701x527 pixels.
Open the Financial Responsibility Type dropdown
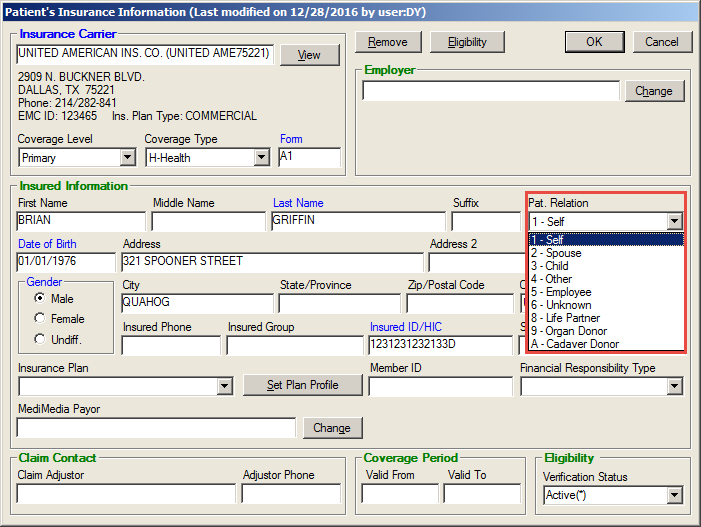(x=674, y=386)
